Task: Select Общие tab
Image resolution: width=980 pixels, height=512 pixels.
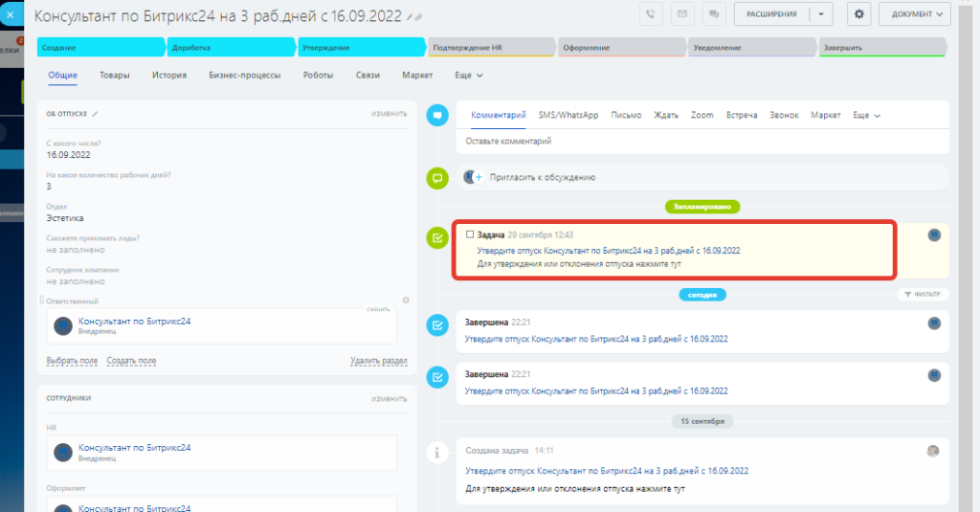Action: [62, 75]
